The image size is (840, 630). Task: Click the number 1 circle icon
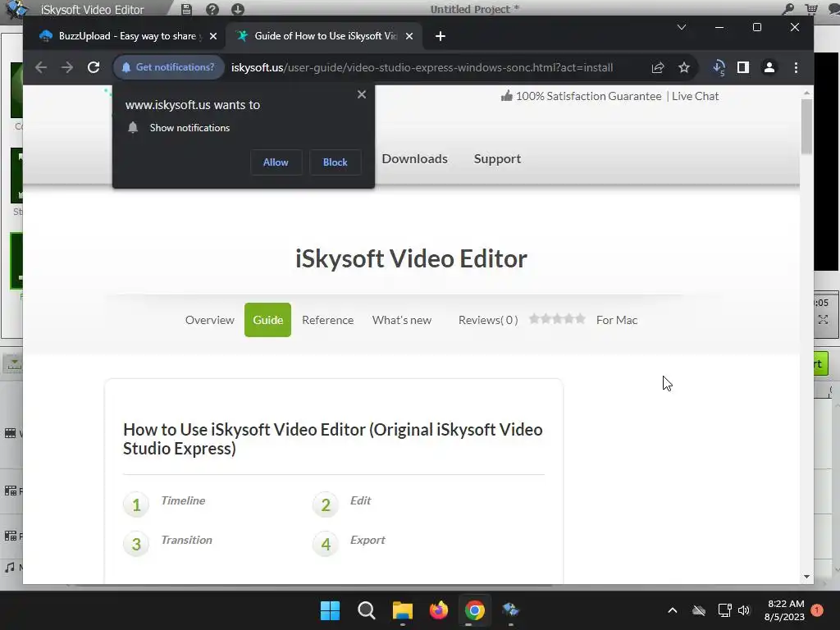136,504
